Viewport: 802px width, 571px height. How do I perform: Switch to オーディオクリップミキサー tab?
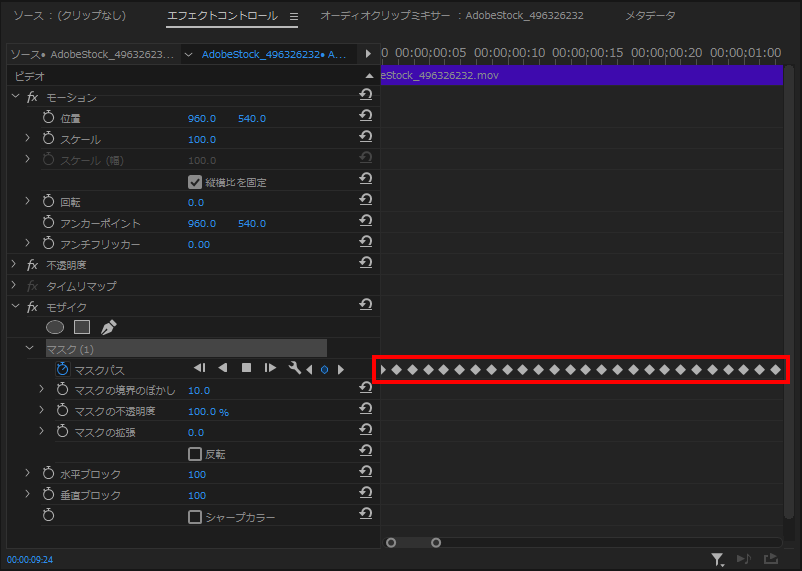coord(452,15)
